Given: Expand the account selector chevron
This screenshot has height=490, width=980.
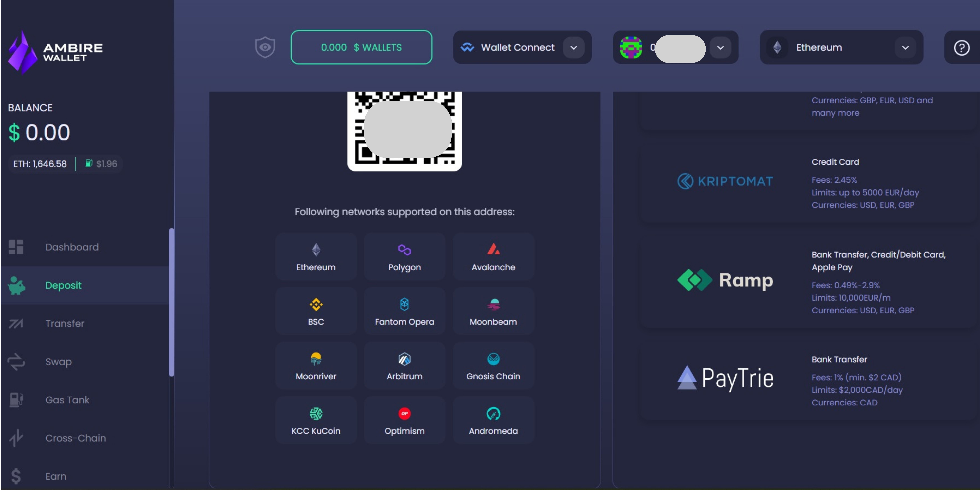Looking at the screenshot, I should (720, 47).
